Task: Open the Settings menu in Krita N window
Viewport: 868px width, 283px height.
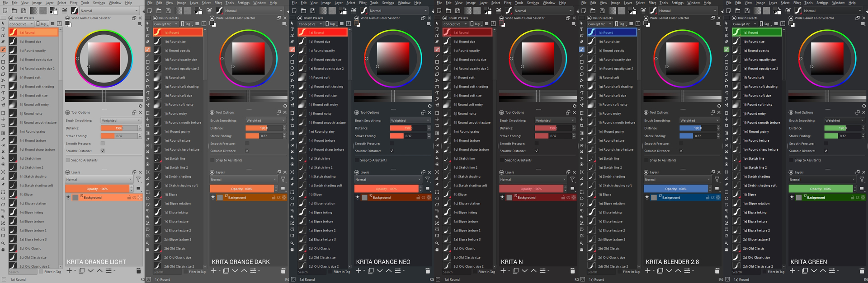Action: pos(533,3)
